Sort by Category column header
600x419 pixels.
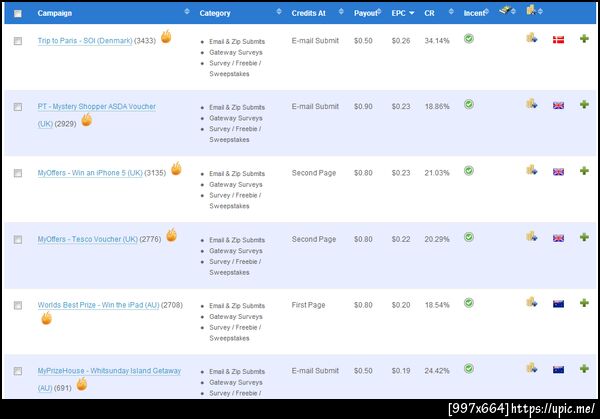click(x=215, y=13)
